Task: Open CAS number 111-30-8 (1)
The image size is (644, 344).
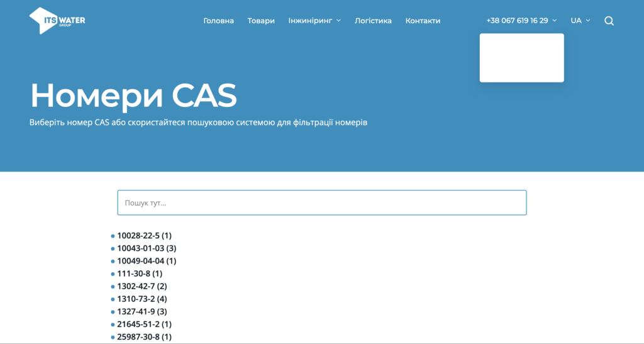Action: coord(140,274)
